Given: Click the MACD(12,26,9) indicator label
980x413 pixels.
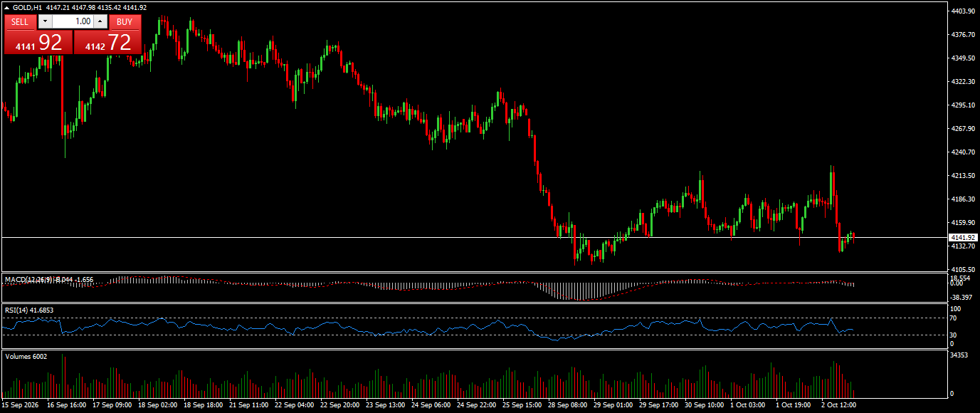Looking at the screenshot, I should (x=28, y=280).
